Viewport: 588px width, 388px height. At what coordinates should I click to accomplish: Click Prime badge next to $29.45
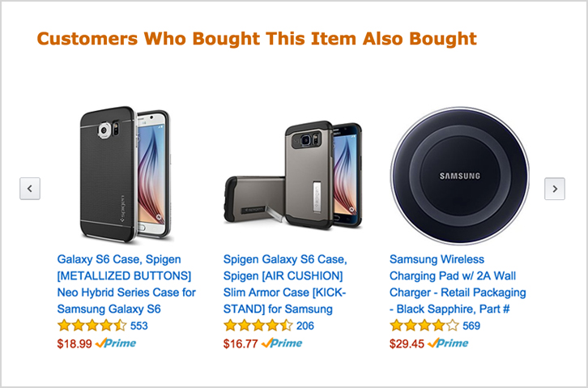click(448, 343)
